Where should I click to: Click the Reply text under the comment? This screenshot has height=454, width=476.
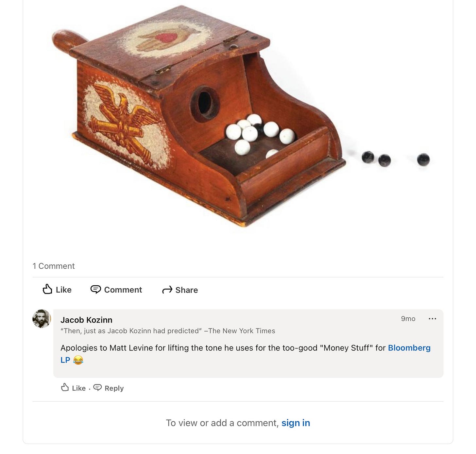click(x=114, y=388)
